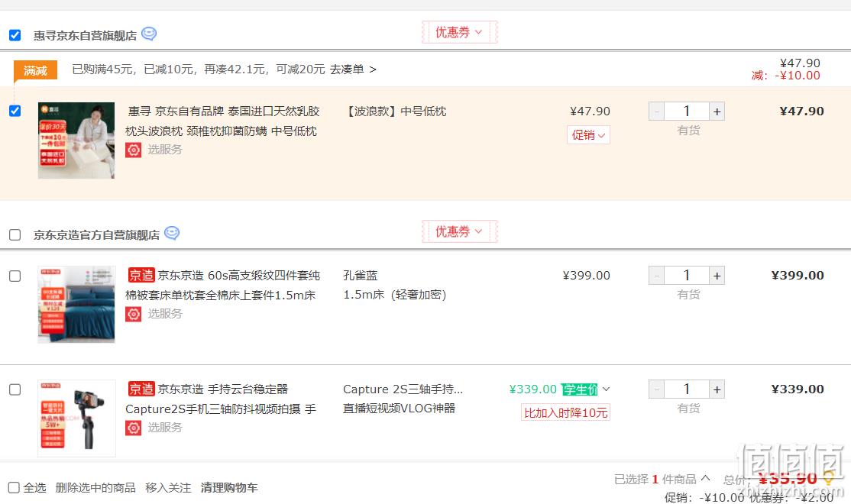Open 优惠券 dropdown for 惠寻 store
This screenshot has width=851, height=504.
pyautogui.click(x=459, y=32)
